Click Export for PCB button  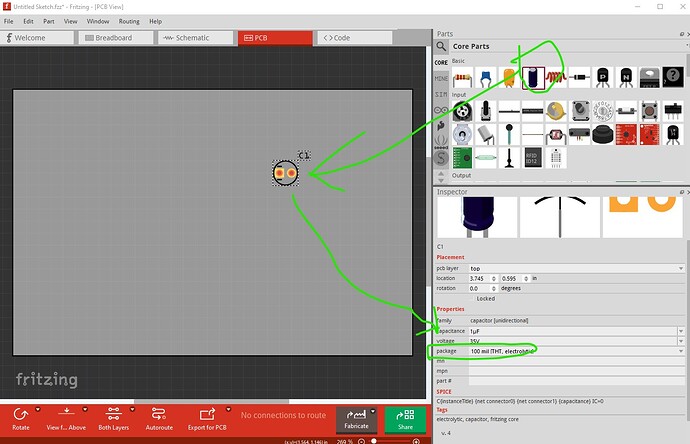[207, 419]
